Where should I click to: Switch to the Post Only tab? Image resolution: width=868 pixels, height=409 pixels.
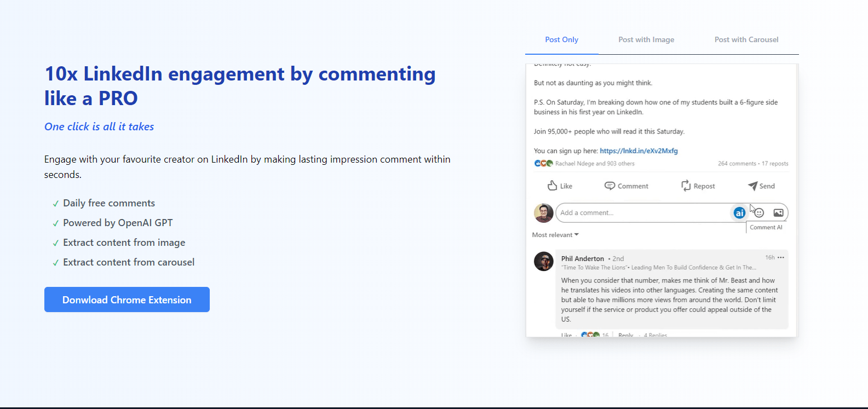click(x=561, y=39)
